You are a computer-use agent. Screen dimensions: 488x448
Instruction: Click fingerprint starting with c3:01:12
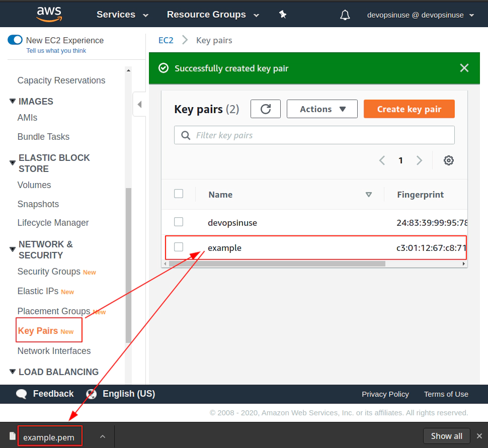431,248
